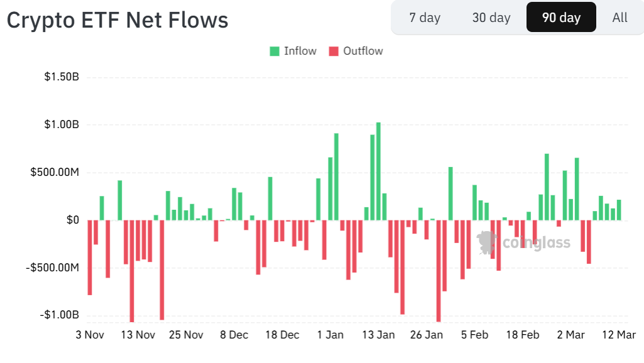Viewport: 644px width, 363px height.
Task: Switch to the 7 day view
Action: click(425, 17)
